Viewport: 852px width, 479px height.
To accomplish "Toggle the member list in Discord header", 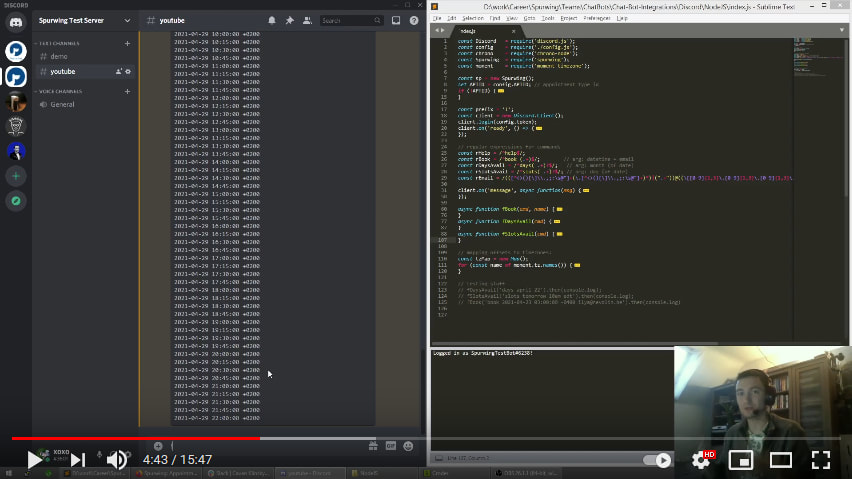I will point(308,20).
